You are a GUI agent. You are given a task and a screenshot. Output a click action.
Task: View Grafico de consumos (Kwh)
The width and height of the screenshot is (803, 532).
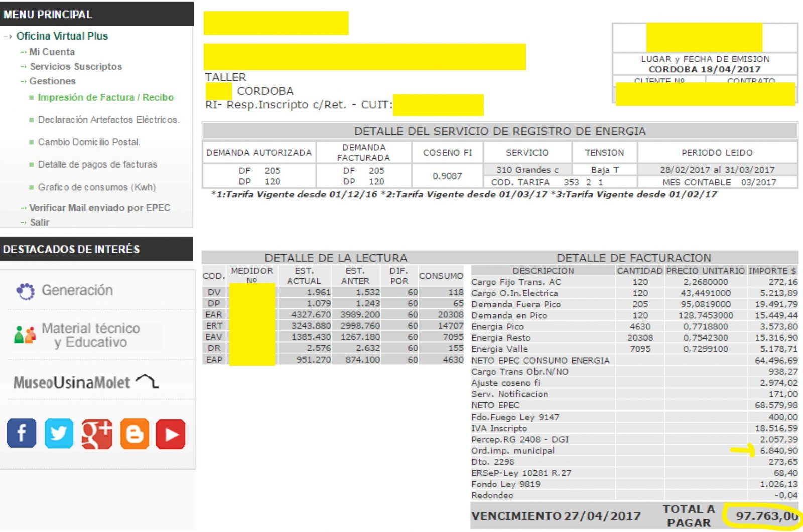coord(97,187)
